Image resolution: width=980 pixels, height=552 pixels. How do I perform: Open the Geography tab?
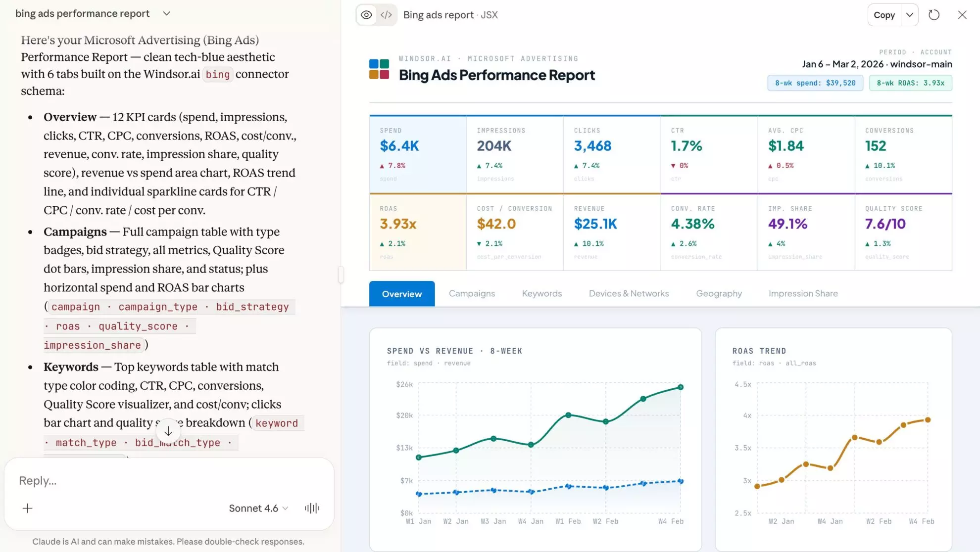(x=719, y=293)
